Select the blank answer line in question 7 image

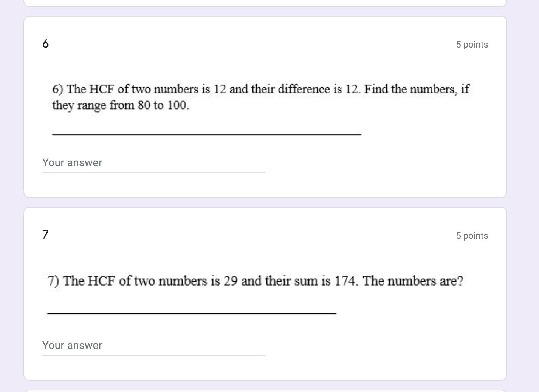(191, 313)
